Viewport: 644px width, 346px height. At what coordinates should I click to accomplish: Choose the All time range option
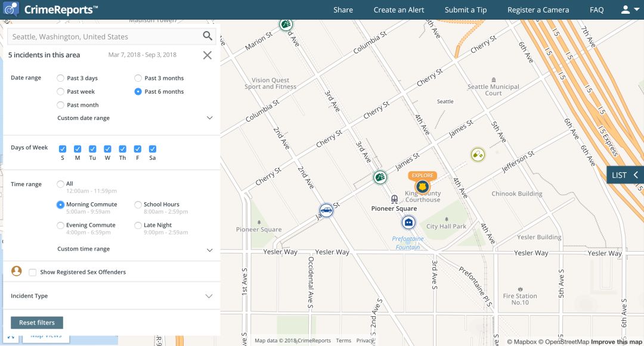[60, 184]
